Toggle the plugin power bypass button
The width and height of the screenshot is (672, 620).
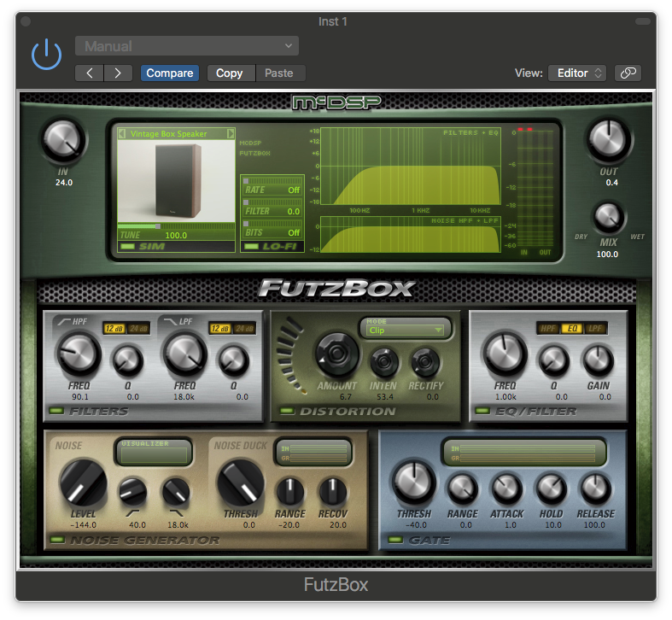[46, 55]
